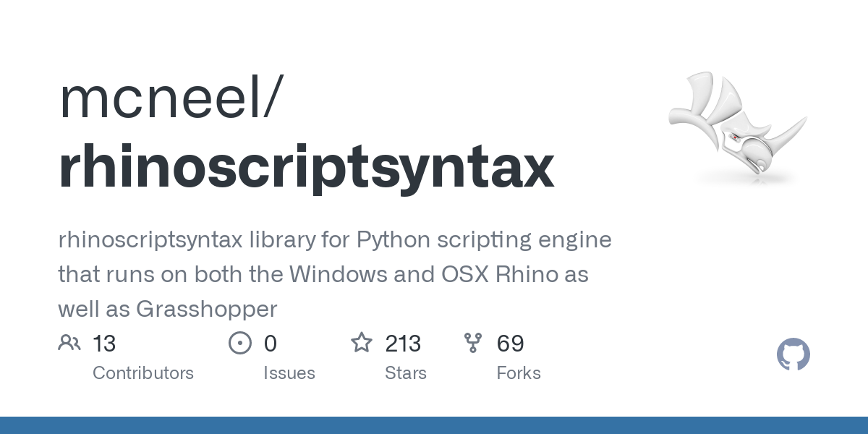Click the blue bottom language bar
Screen dimensions: 868x434
point(434,425)
